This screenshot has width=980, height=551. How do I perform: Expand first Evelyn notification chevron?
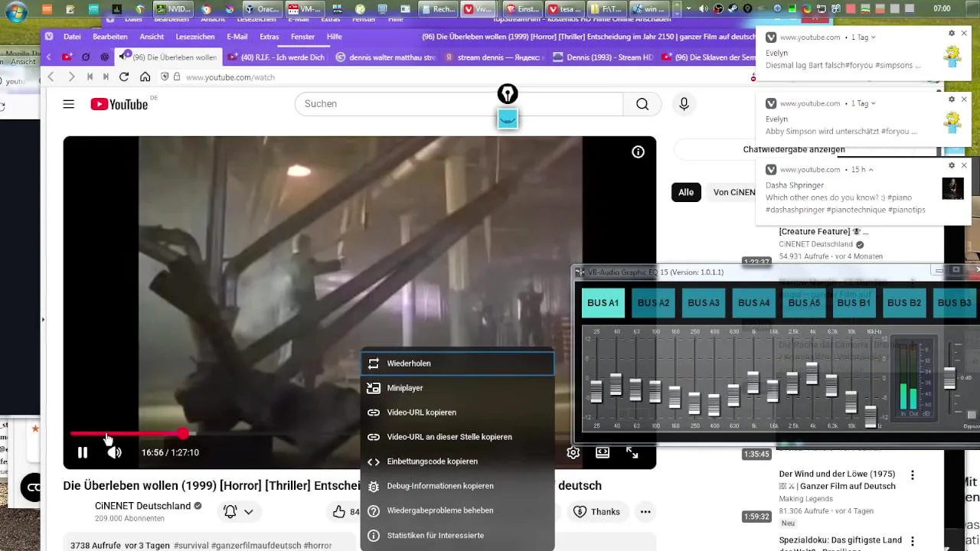pos(873,37)
